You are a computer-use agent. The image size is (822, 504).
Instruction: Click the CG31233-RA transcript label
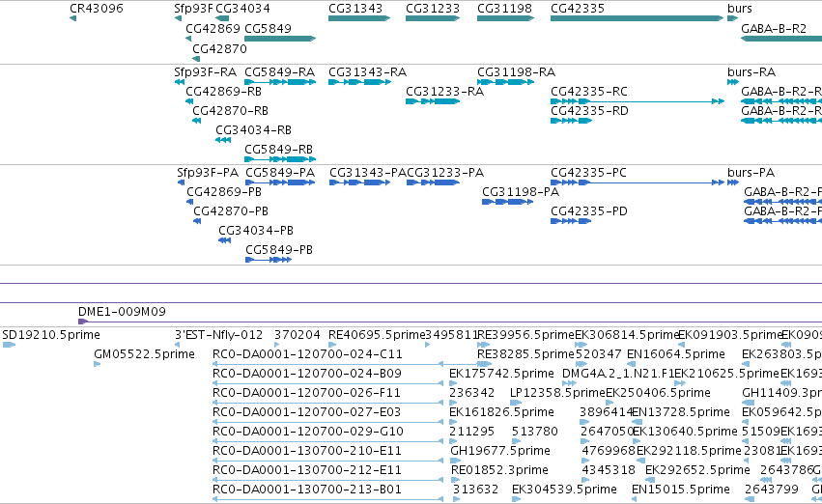(x=444, y=91)
